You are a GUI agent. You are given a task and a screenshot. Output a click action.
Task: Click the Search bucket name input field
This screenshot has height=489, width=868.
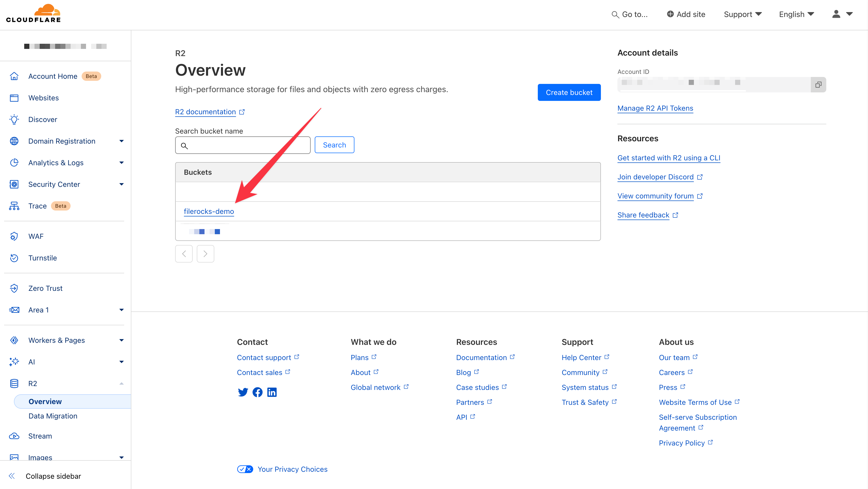coord(243,145)
